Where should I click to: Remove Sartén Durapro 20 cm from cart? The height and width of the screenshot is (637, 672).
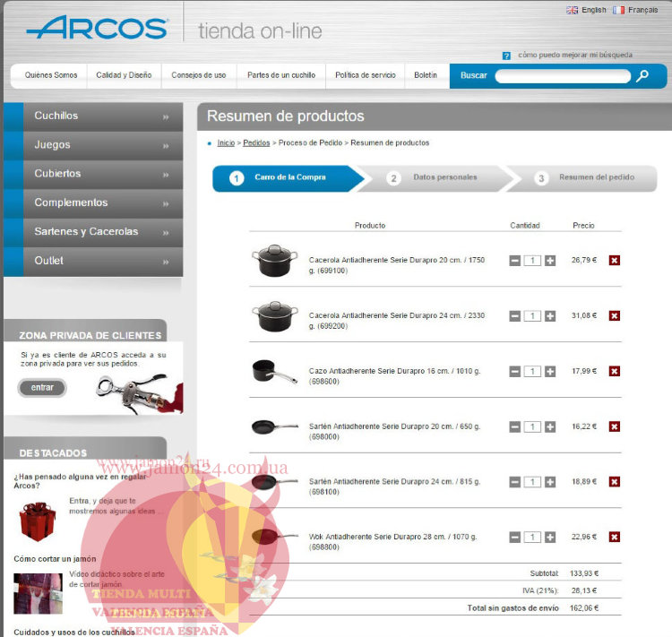click(614, 426)
